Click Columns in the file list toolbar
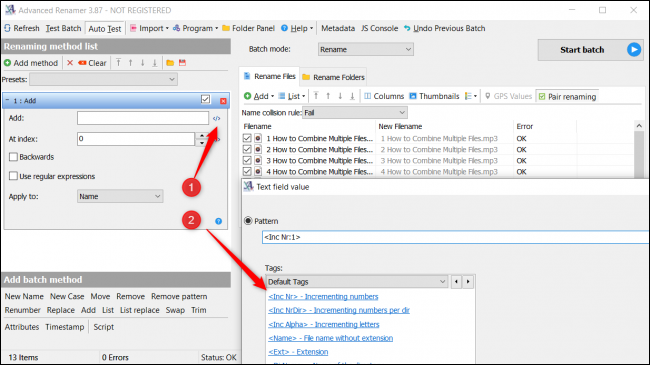 [x=384, y=96]
